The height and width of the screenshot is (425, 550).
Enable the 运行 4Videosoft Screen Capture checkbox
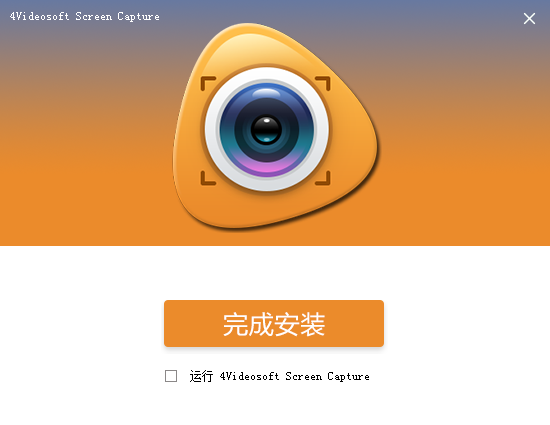click(171, 376)
